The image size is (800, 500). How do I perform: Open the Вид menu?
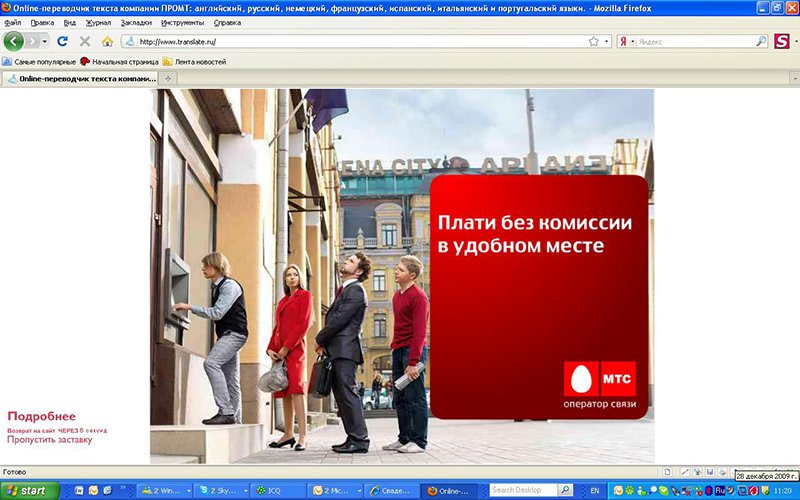coord(70,22)
